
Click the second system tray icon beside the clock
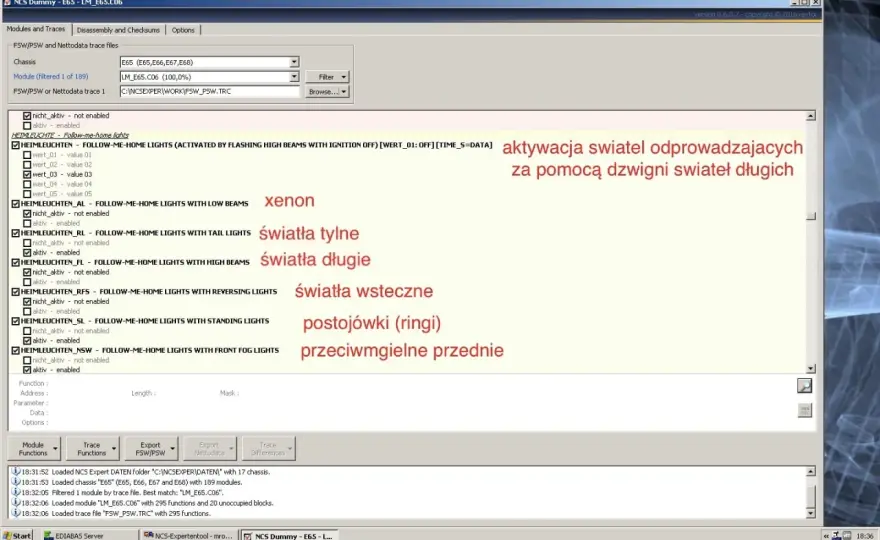click(847, 536)
